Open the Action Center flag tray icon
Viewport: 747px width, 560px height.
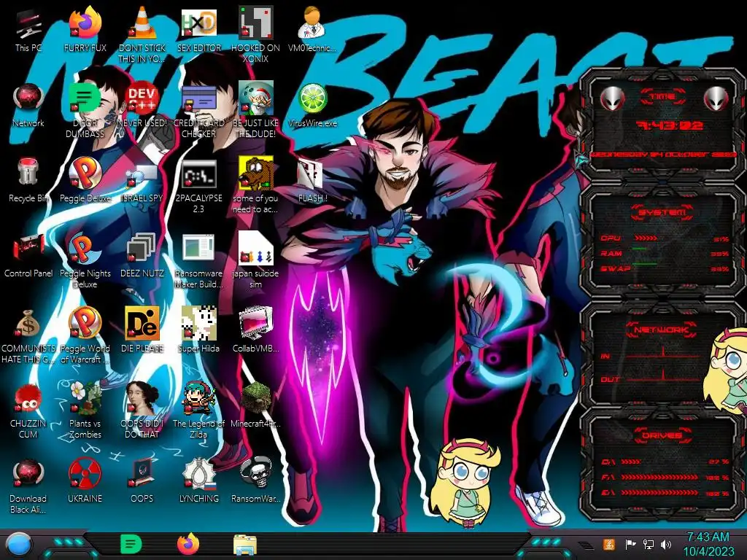pyautogui.click(x=630, y=544)
